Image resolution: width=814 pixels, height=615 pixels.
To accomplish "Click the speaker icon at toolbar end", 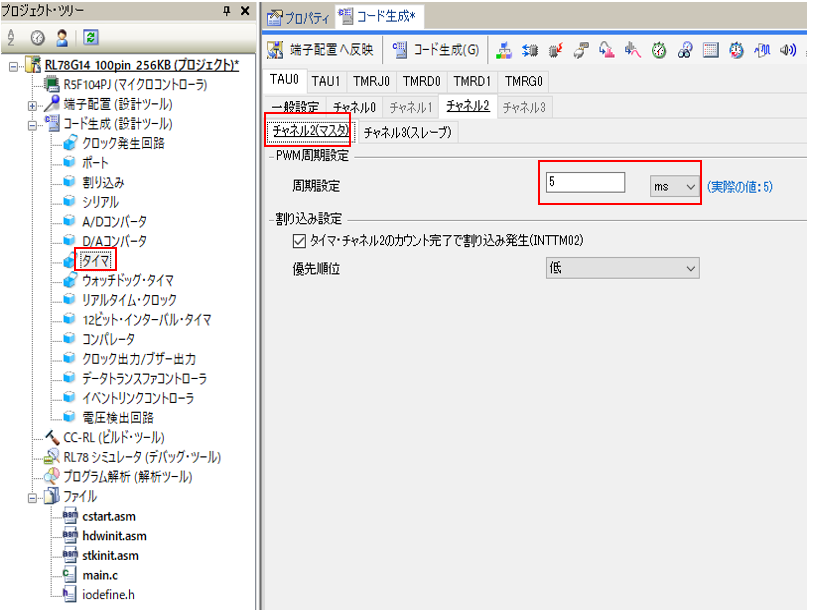I will (787, 52).
